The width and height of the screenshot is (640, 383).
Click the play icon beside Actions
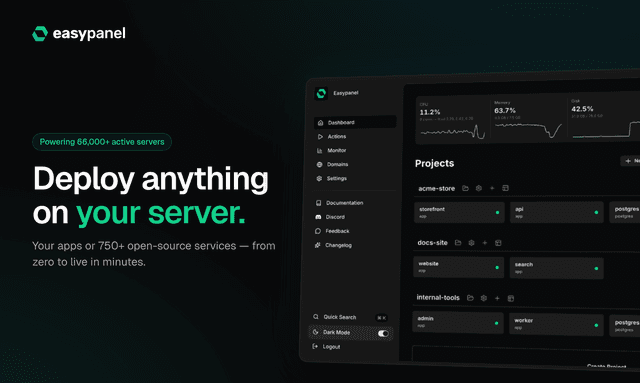320,136
